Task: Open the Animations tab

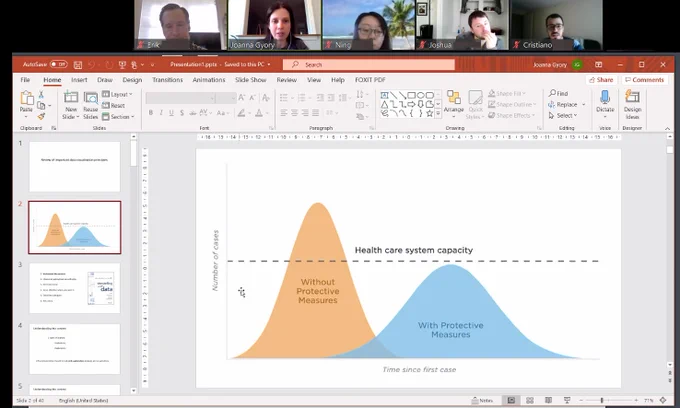Action: coord(209,80)
